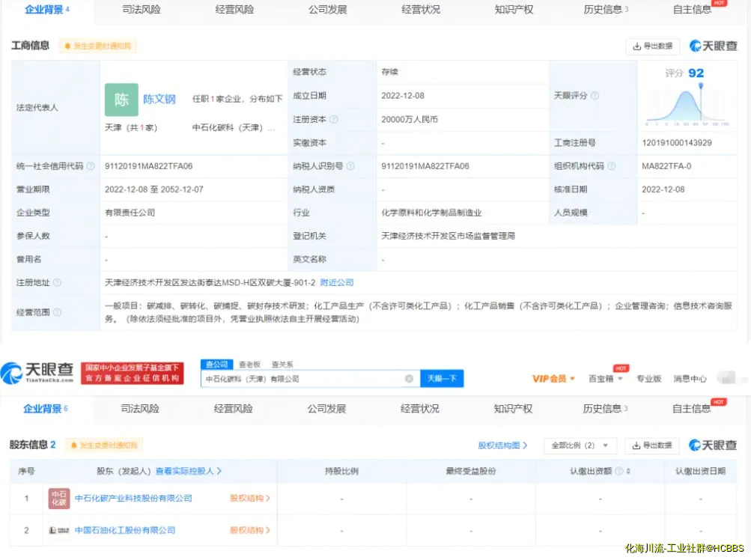
Task: Switch to lower 司法风险 tab
Action: pyautogui.click(x=140, y=409)
